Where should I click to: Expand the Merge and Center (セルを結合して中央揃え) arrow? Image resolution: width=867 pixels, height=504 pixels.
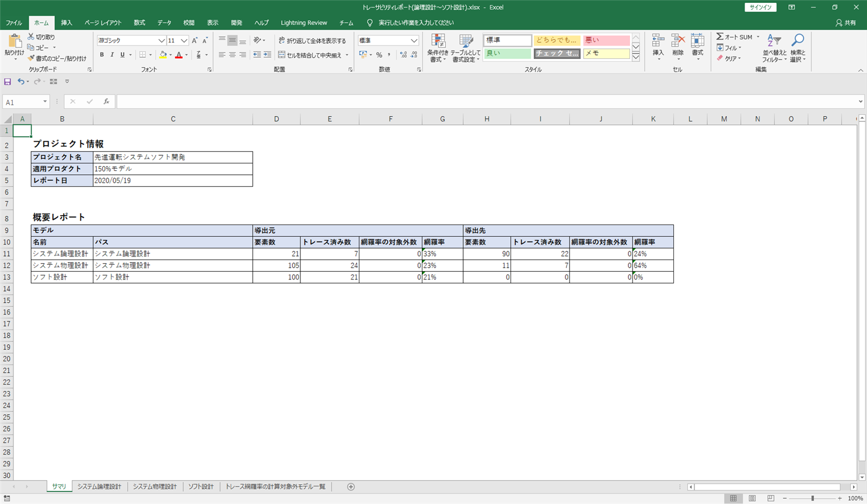coord(347,55)
